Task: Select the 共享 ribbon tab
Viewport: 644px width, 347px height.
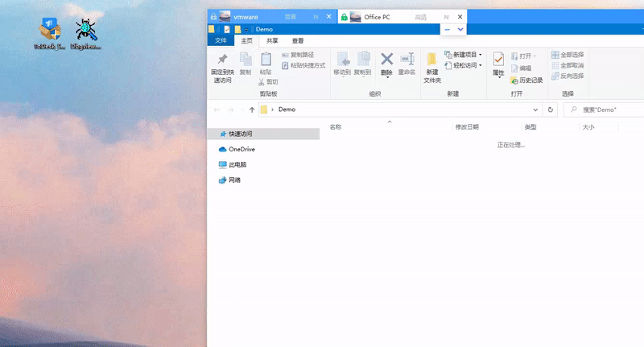Action: pos(272,40)
